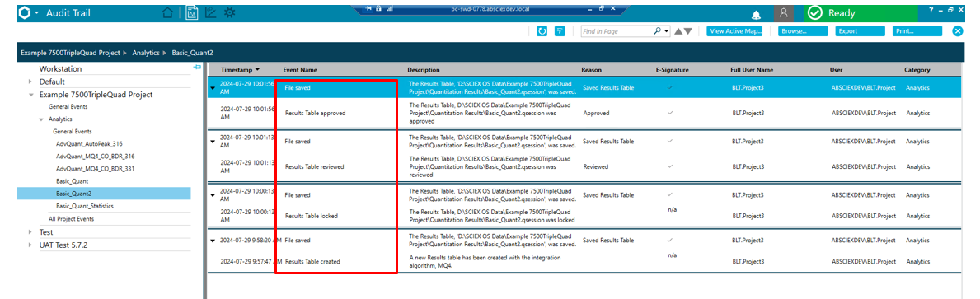Click Basic_Quant2 in the breadcrumb
980x299 pixels.
pyautogui.click(x=193, y=53)
